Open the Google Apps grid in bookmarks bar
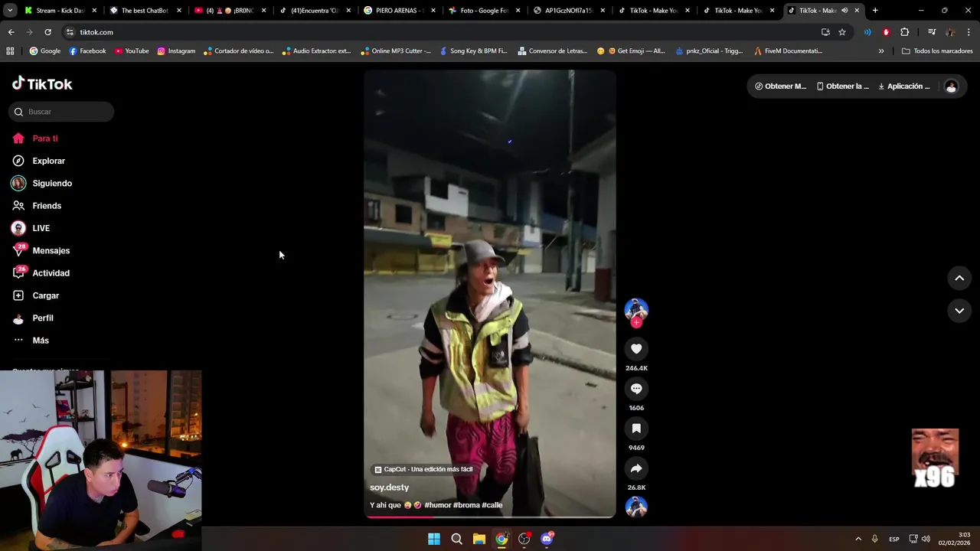The width and height of the screenshot is (980, 551). click(x=10, y=51)
